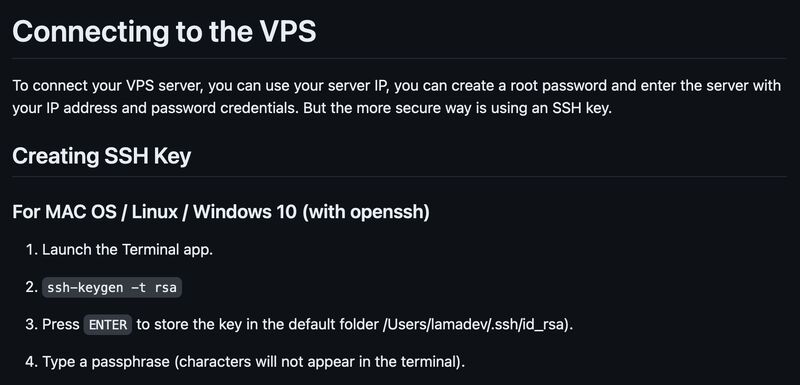Click list number 2 before the code snippet
Viewport: 800px width, 385px height.
coord(32,288)
